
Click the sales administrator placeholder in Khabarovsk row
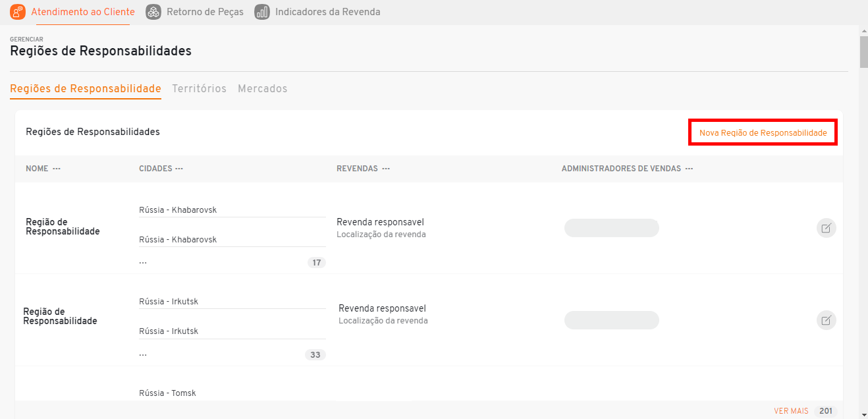click(612, 228)
